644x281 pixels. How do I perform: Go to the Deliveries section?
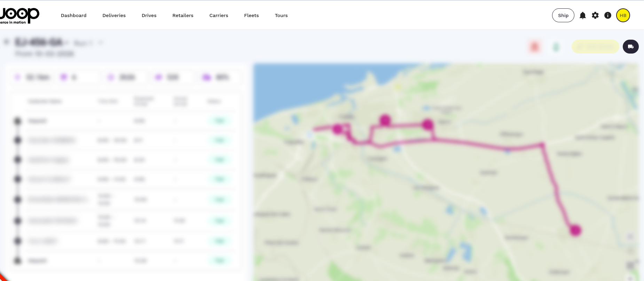[114, 16]
